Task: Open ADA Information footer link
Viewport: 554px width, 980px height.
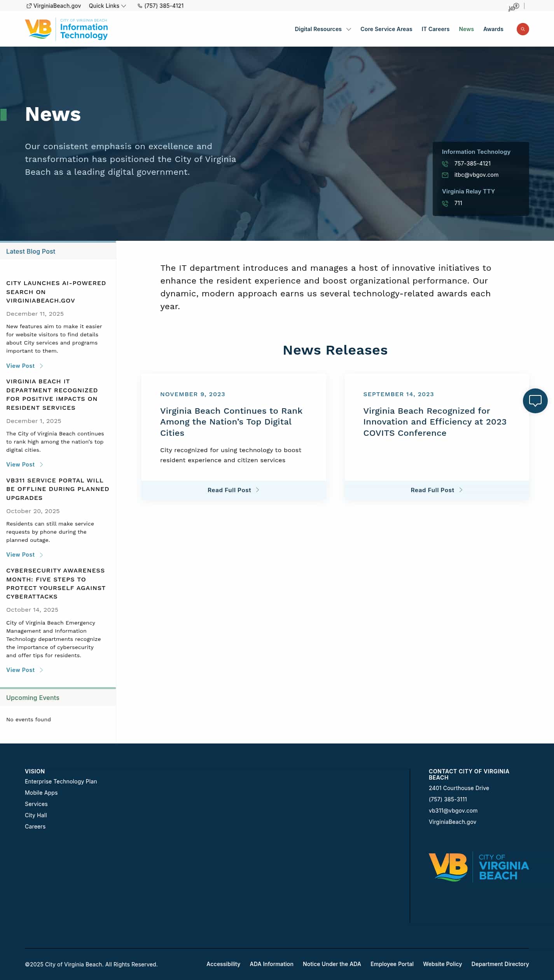Action: click(271, 964)
